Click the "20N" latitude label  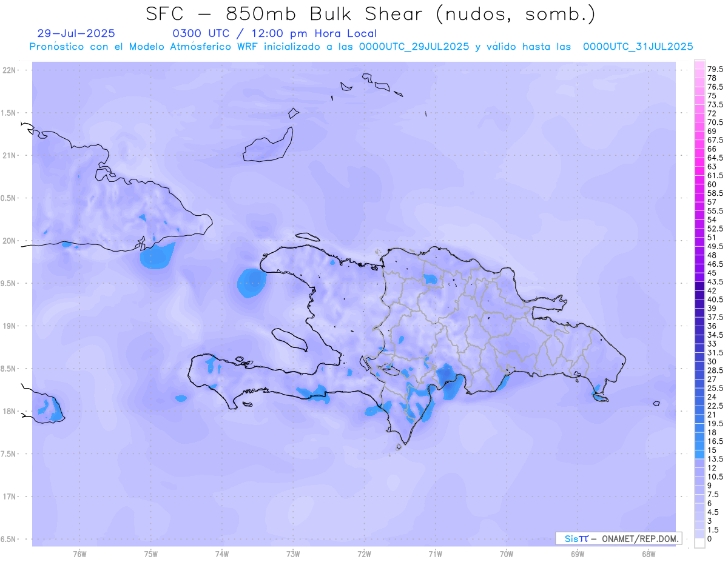[x=9, y=241]
